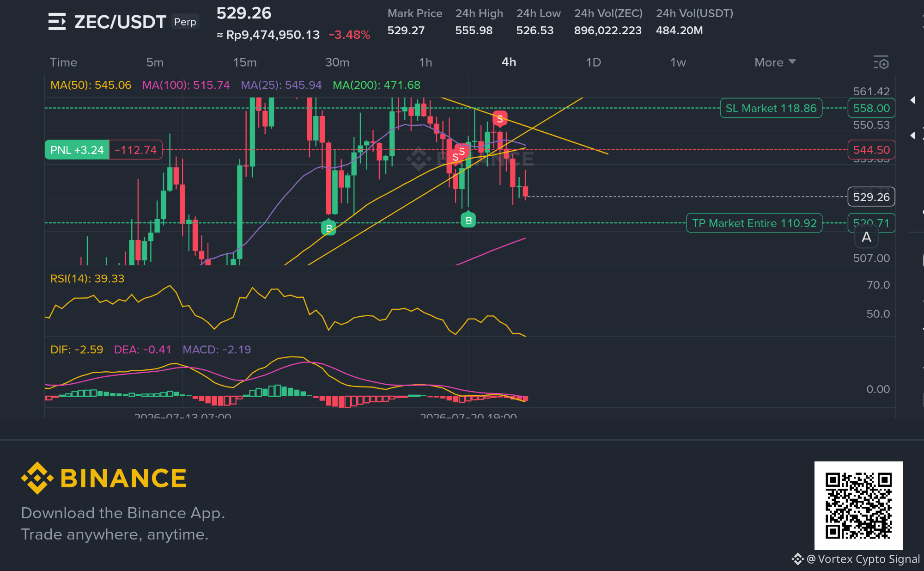The height and width of the screenshot is (571, 924).
Task: Switch to the 5m timeframe
Action: [x=155, y=62]
